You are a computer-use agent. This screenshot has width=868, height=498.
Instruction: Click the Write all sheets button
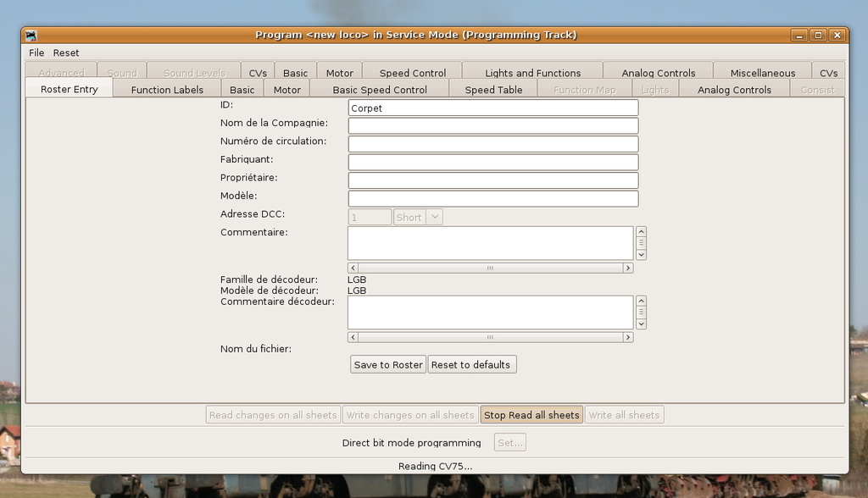pyautogui.click(x=624, y=415)
